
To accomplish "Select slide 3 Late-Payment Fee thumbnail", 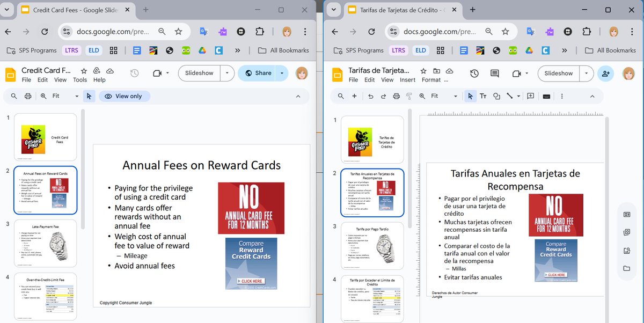I will (x=45, y=243).
